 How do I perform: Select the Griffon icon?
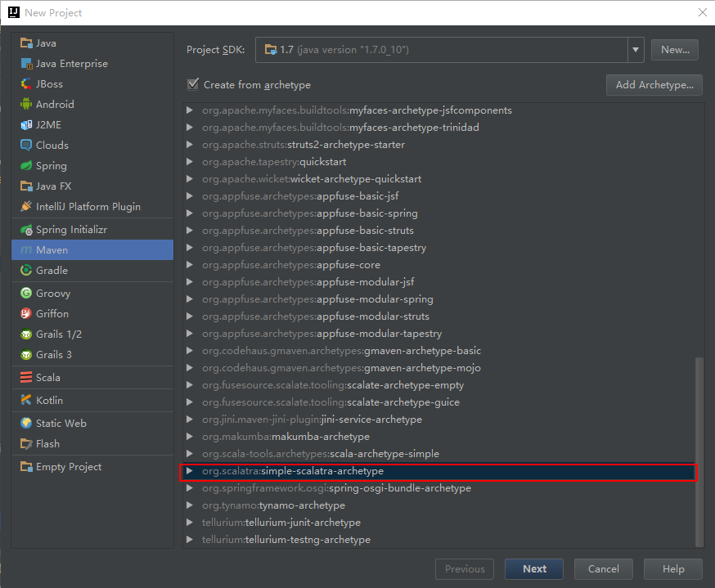click(x=26, y=313)
